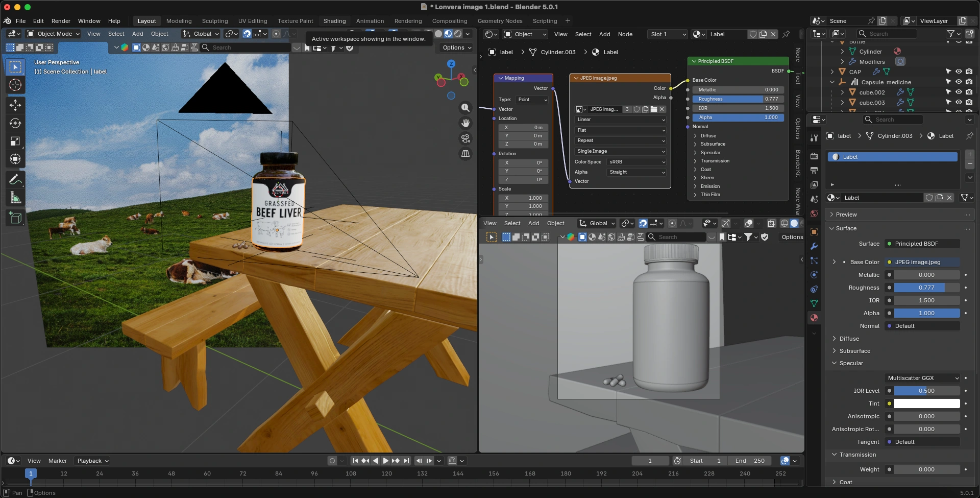
Task: Open the Render menu
Action: point(61,21)
